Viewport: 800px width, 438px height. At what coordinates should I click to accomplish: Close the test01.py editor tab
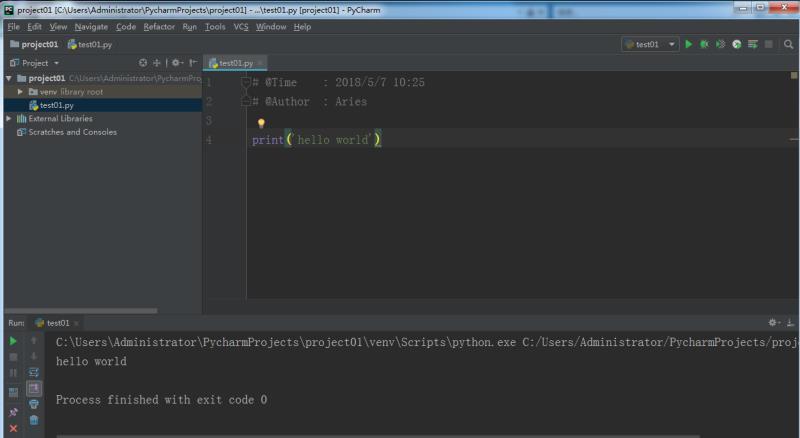click(x=260, y=63)
